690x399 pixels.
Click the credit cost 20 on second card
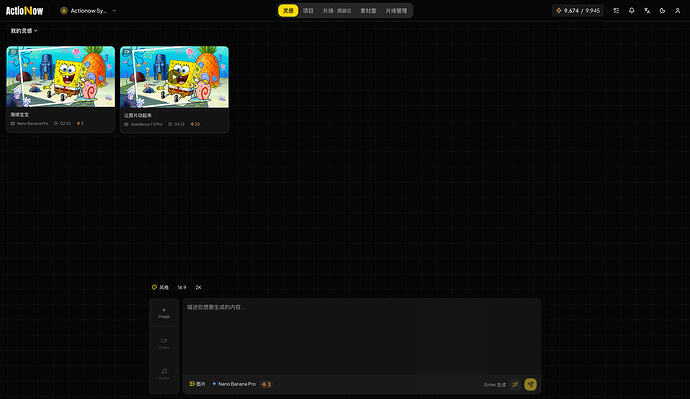point(195,124)
